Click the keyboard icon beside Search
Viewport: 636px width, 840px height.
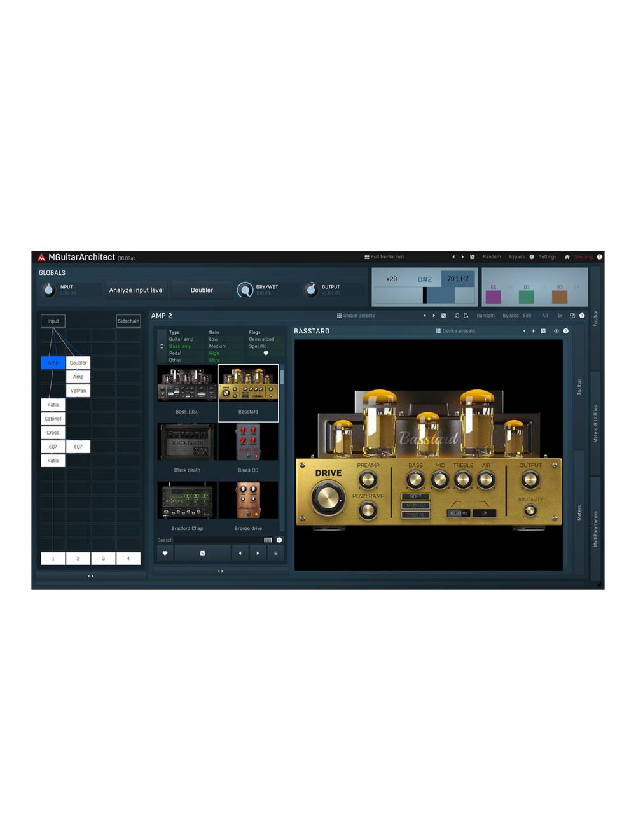click(x=268, y=540)
